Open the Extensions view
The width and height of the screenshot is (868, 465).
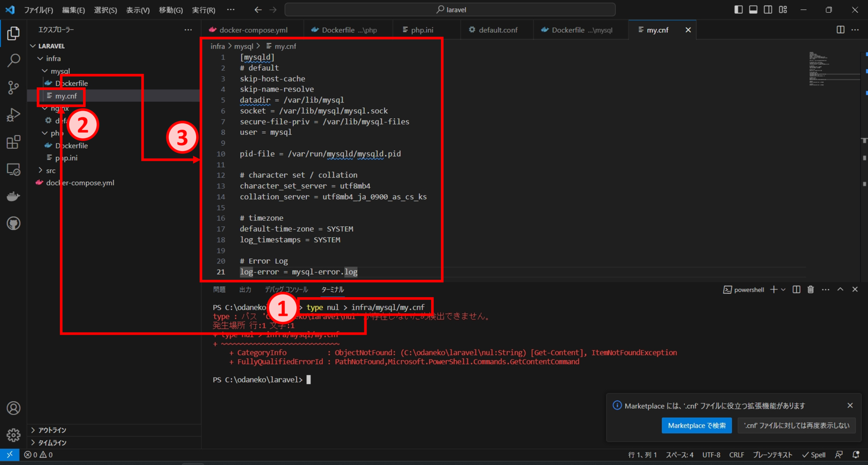[13, 142]
